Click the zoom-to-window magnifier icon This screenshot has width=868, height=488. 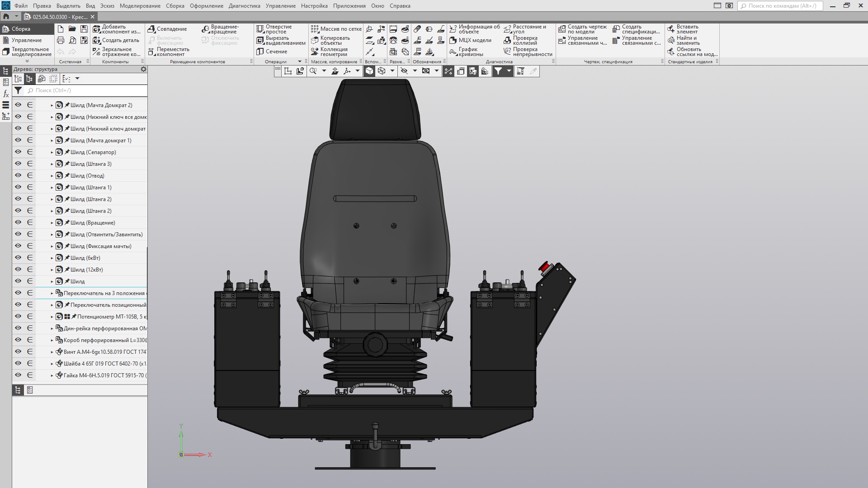(313, 71)
